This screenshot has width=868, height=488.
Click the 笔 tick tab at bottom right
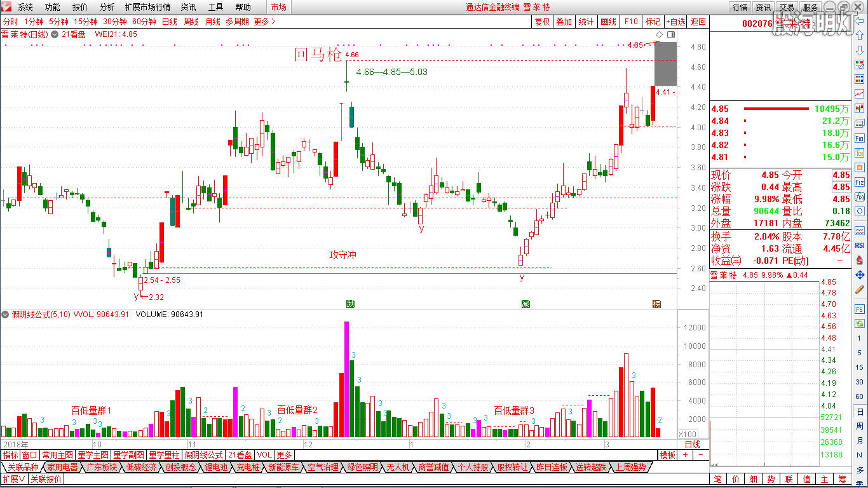718,479
